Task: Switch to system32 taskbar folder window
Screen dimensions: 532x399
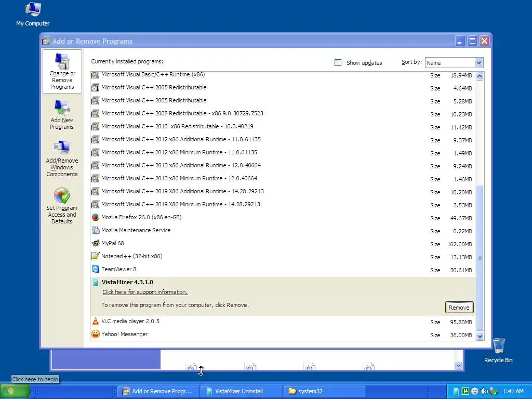Action: (x=324, y=391)
